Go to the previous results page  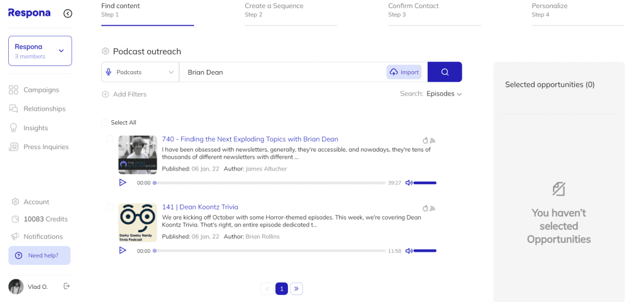click(267, 289)
